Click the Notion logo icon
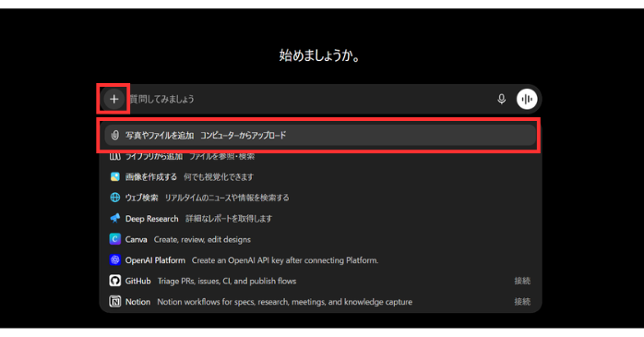Viewport: 644px width, 337px height. pyautogui.click(x=115, y=302)
